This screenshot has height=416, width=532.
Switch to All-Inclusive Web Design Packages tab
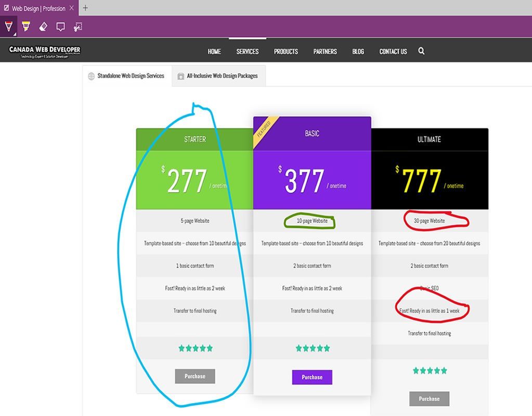(219, 75)
